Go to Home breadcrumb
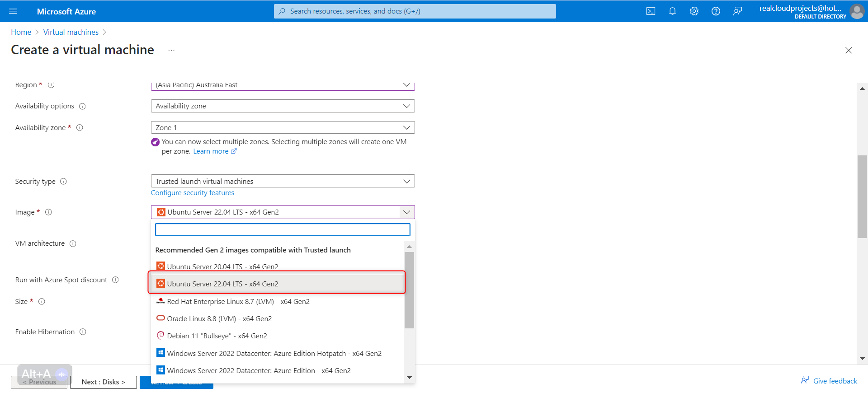868x402 pixels. pos(21,32)
